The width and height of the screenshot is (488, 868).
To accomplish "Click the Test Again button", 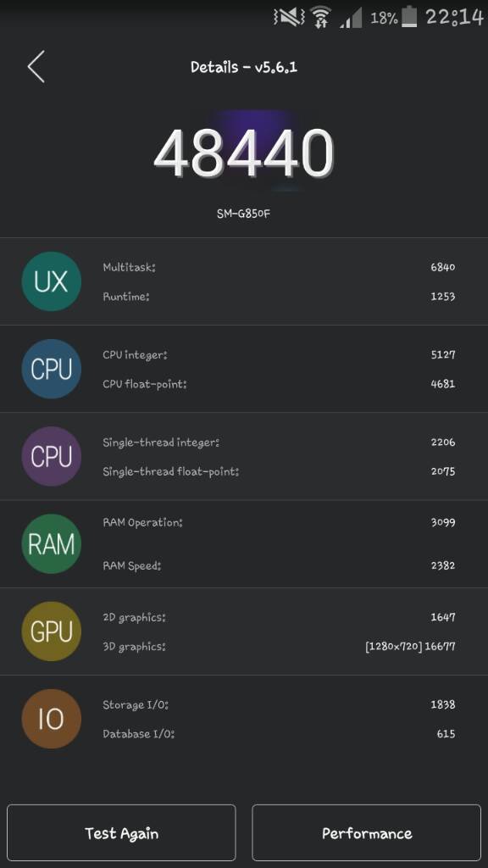I will pos(121,832).
